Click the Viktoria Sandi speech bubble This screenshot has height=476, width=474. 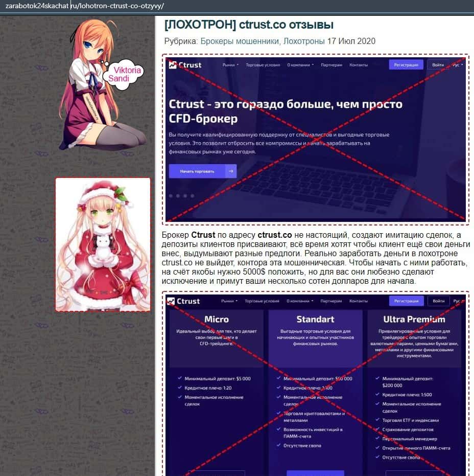tap(124, 75)
